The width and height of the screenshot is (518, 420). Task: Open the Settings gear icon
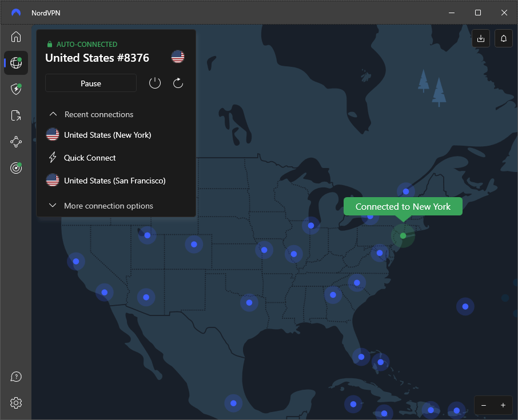pyautogui.click(x=16, y=403)
